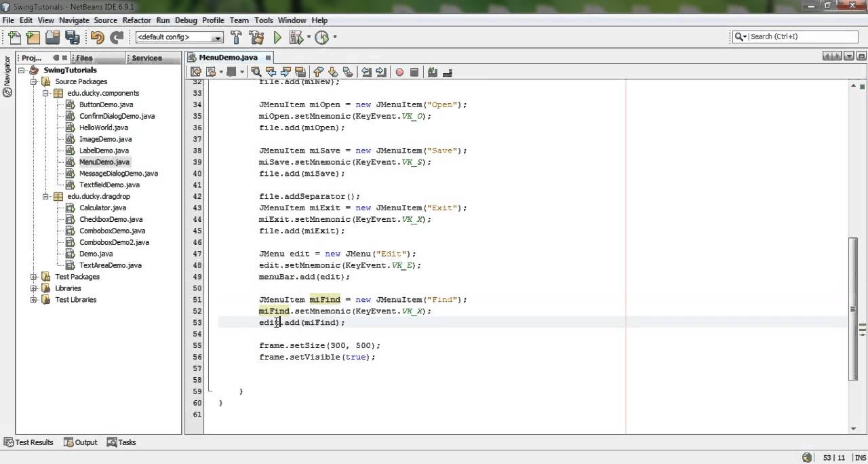Click the Shift Line Left icon
Image resolution: width=868 pixels, height=464 pixels.
pyautogui.click(x=366, y=72)
